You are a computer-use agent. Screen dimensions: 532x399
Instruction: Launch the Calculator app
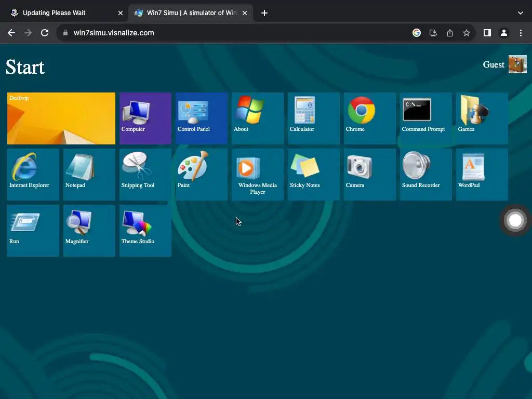pyautogui.click(x=313, y=118)
